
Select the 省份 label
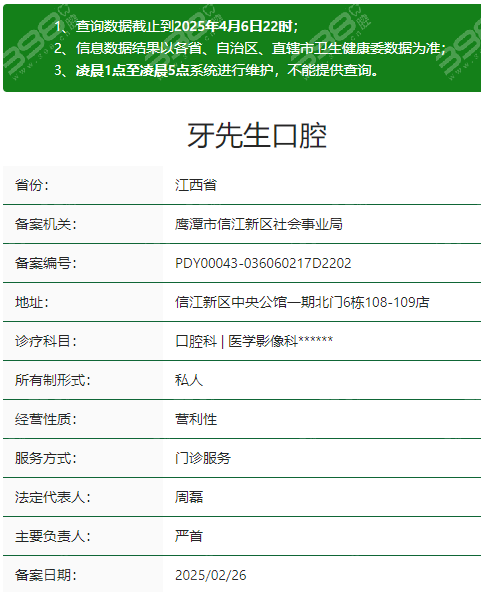click(32, 185)
